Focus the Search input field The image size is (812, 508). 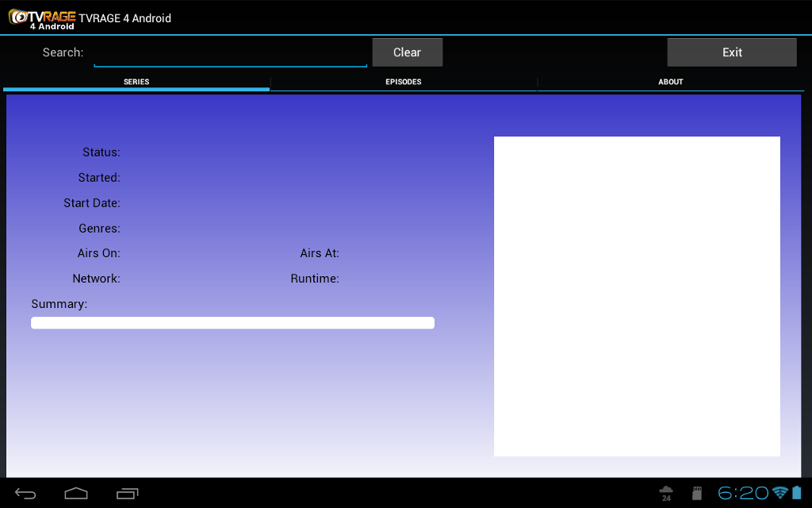[231, 53]
